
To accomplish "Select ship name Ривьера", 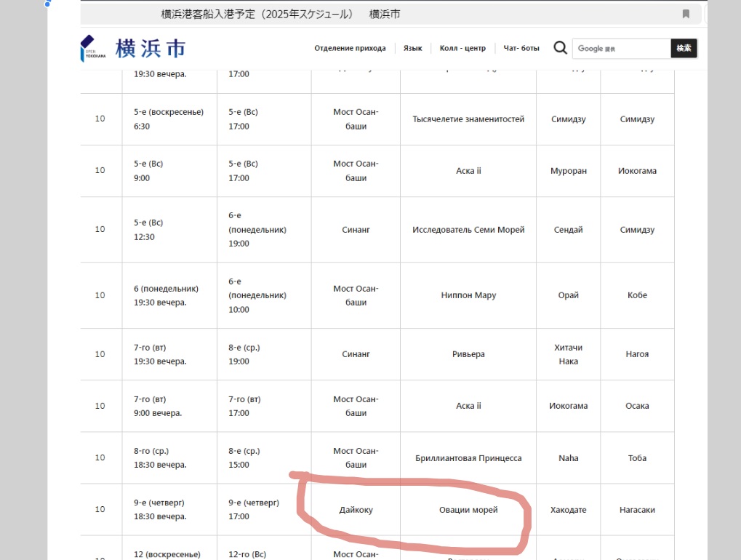I will (468, 354).
